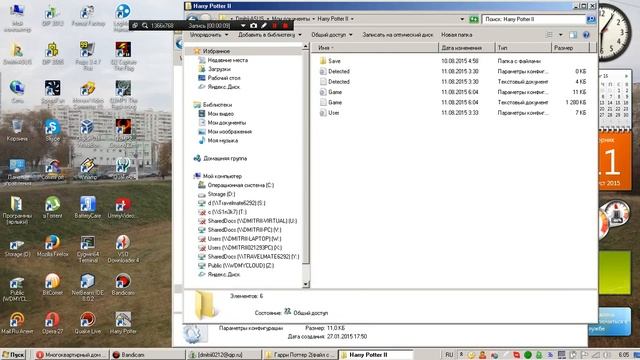Refresh the folder with the green arrows button

pyautogui.click(x=473, y=19)
